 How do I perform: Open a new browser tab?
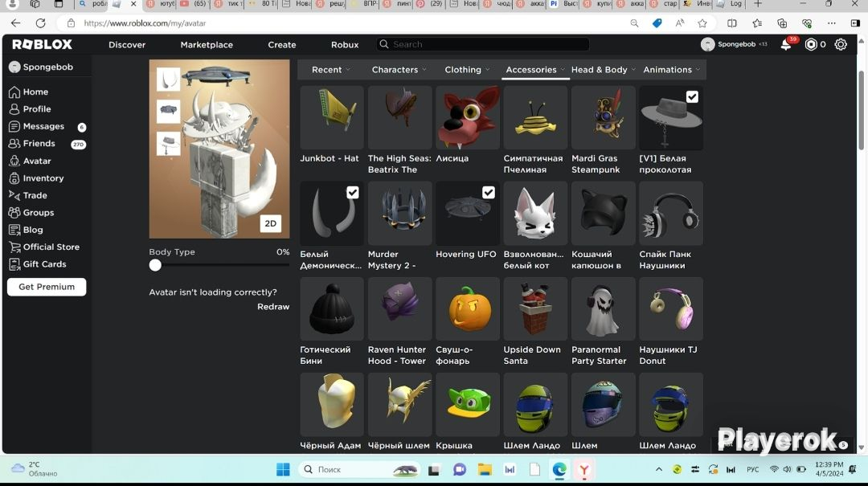pos(758,4)
